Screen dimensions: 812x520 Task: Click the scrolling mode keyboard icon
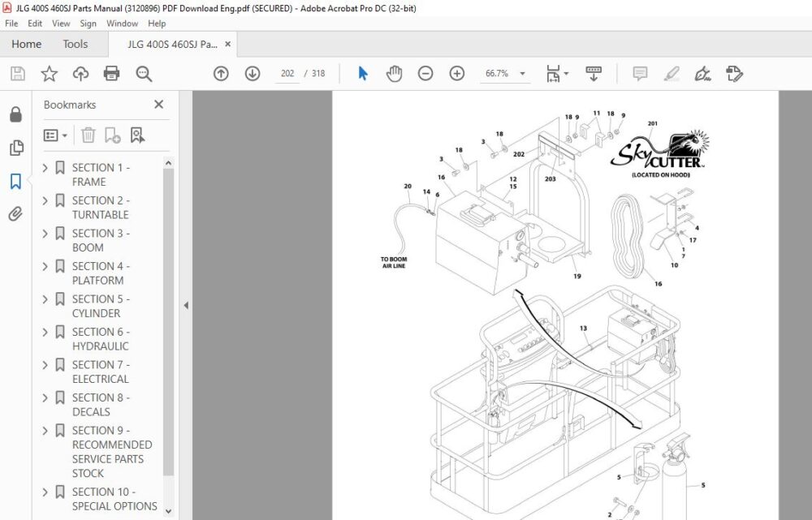pyautogui.click(x=594, y=74)
